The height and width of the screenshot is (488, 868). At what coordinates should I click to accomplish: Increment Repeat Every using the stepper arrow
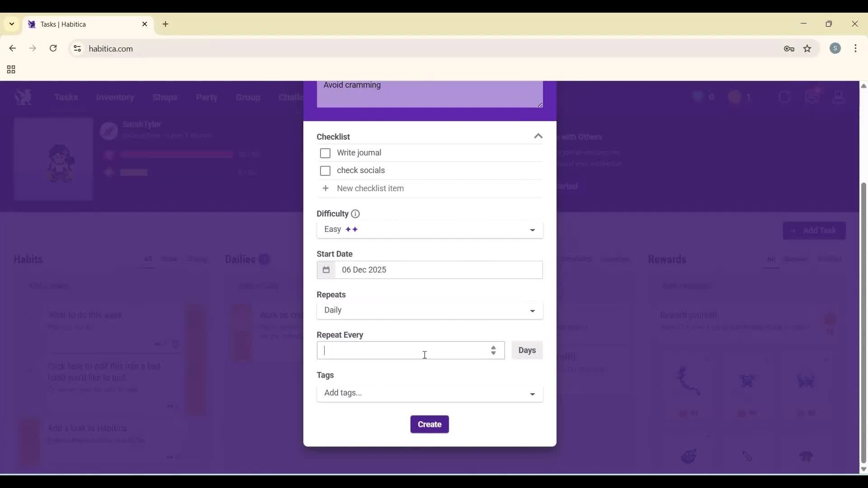(494, 348)
